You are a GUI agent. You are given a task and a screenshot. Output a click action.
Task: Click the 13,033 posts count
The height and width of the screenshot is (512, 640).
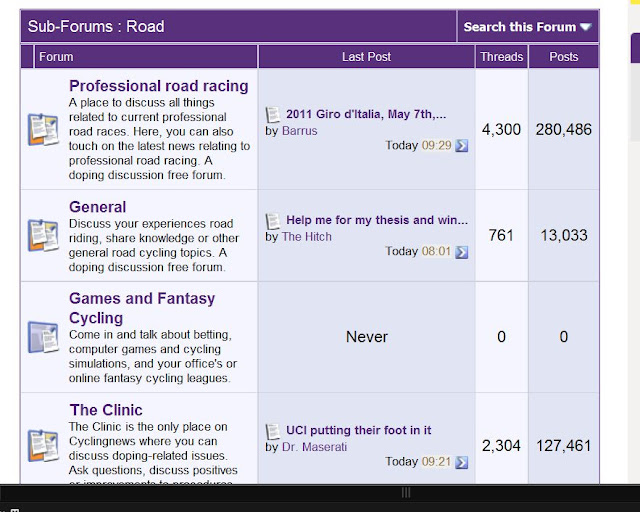tap(564, 235)
